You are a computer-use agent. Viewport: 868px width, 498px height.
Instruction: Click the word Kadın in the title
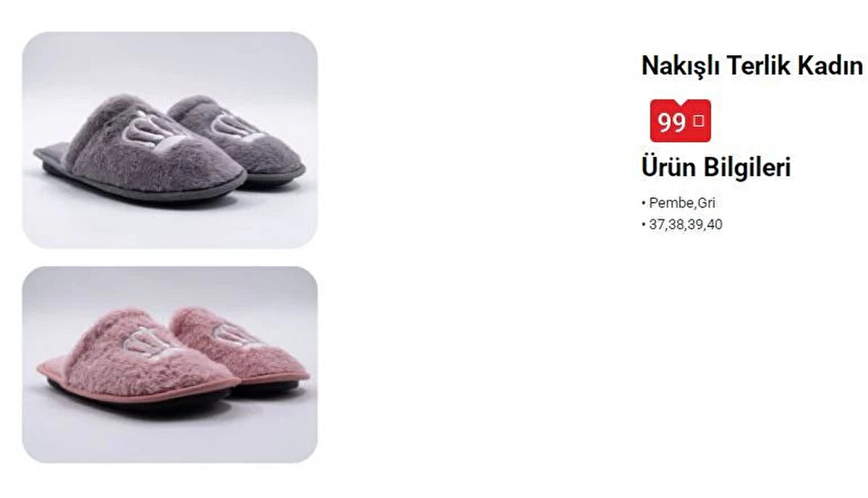click(830, 66)
